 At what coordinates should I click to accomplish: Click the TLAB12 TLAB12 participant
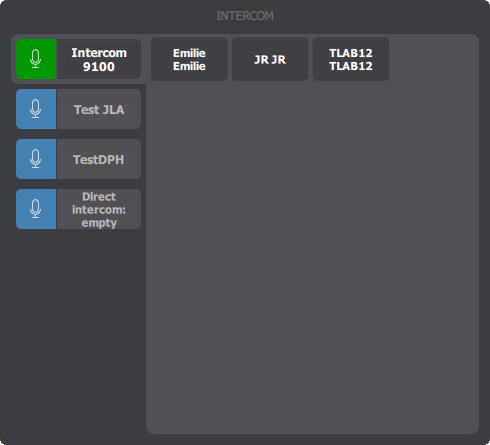[351, 59]
